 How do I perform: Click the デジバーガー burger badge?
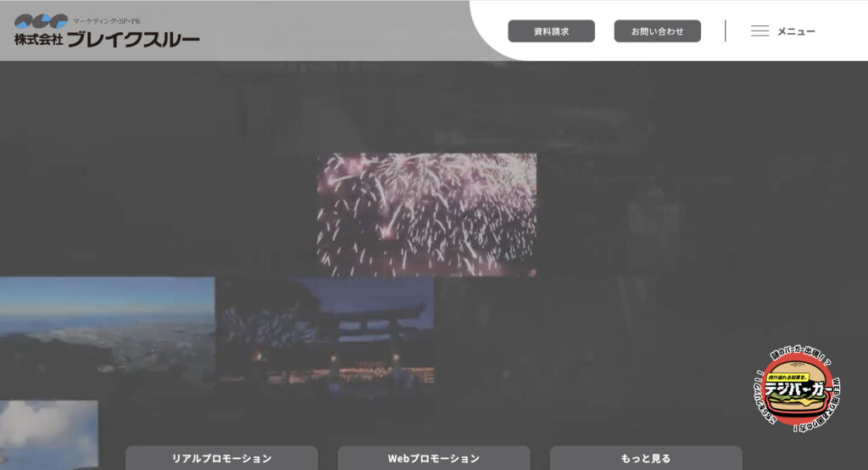click(797, 389)
